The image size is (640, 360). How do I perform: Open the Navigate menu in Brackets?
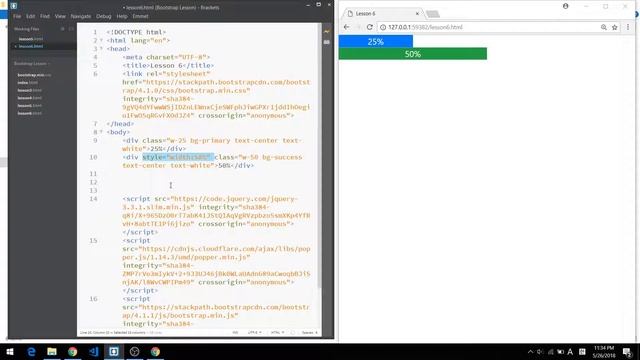click(81, 16)
